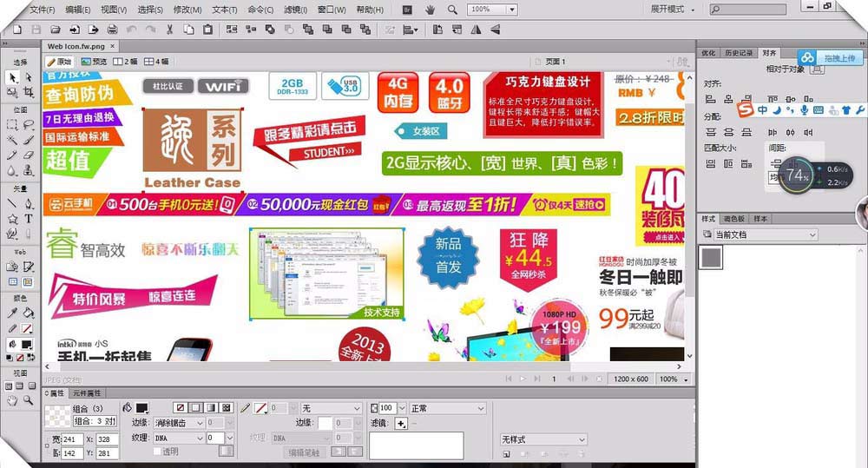Expand the 当前文档 styles dropdown

coord(759,234)
